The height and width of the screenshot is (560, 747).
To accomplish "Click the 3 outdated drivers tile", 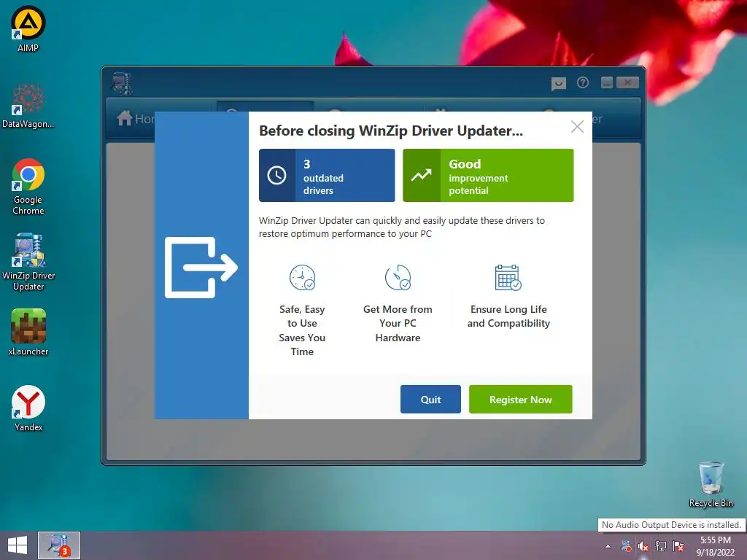I will coord(327,175).
